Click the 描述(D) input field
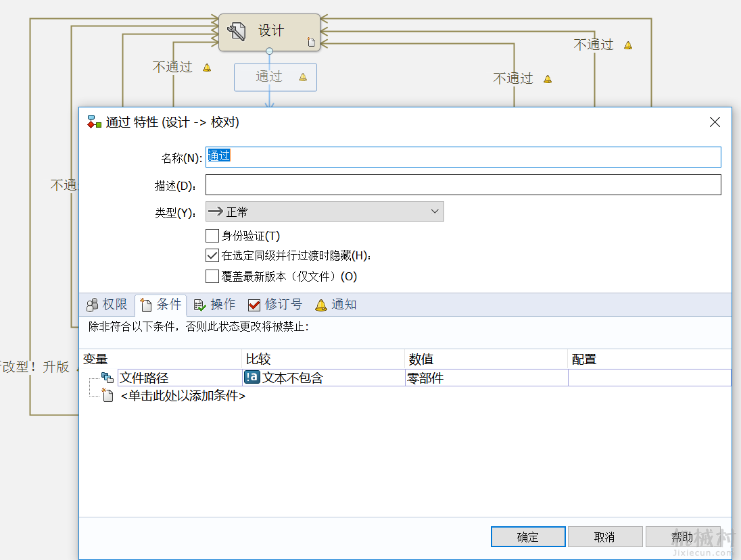 tap(463, 184)
